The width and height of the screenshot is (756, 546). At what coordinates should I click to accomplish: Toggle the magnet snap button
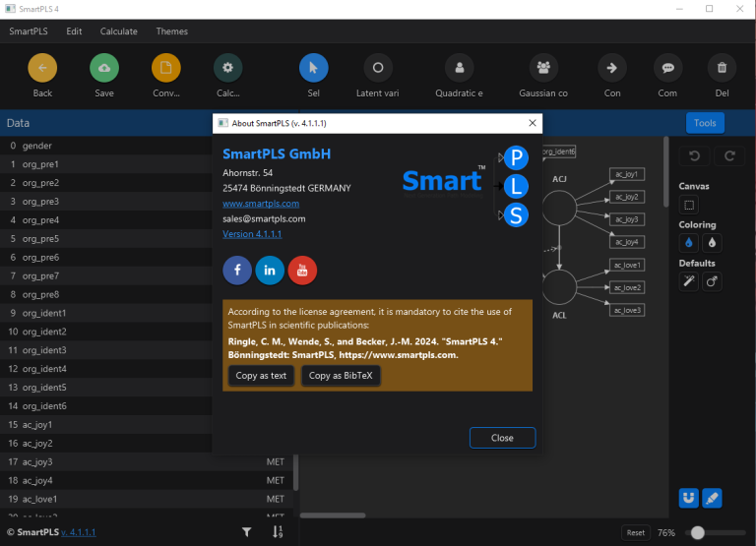[689, 498]
